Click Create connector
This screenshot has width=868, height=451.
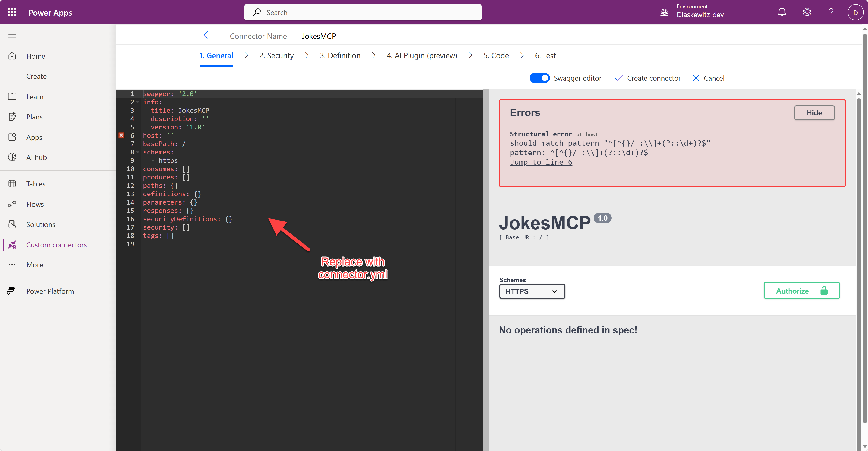(648, 78)
